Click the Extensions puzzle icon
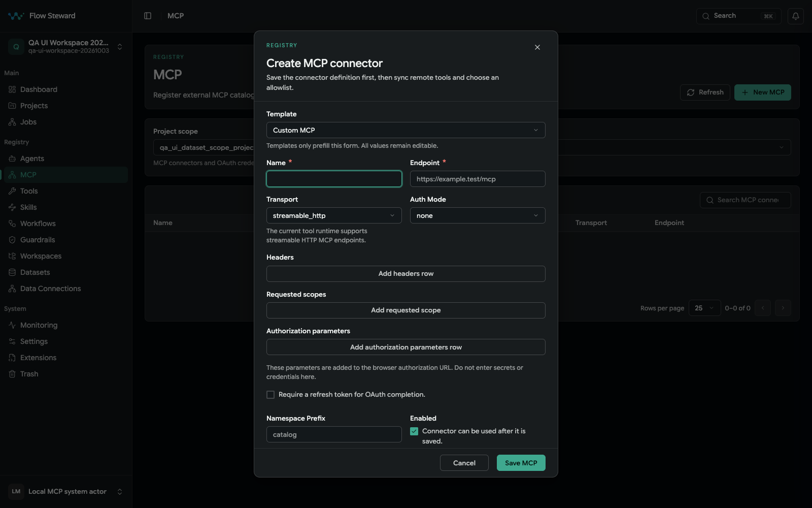This screenshot has height=508, width=812. point(12,358)
